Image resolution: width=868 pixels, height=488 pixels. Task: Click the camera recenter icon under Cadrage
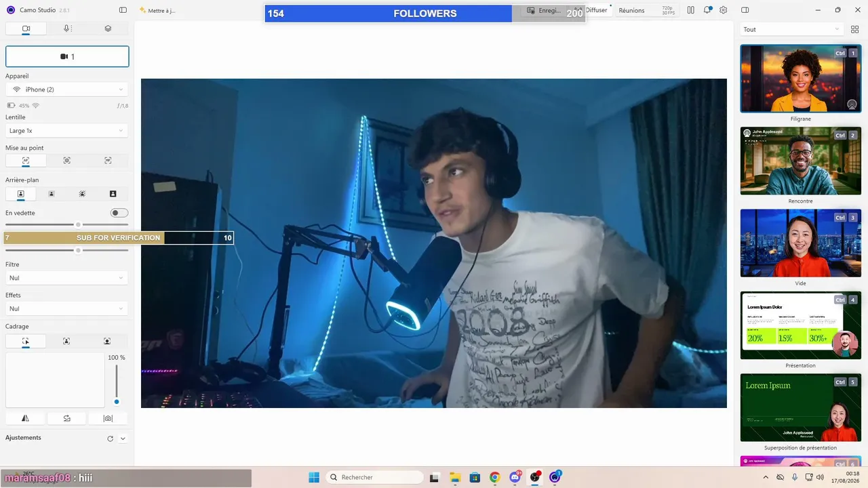[x=108, y=418]
